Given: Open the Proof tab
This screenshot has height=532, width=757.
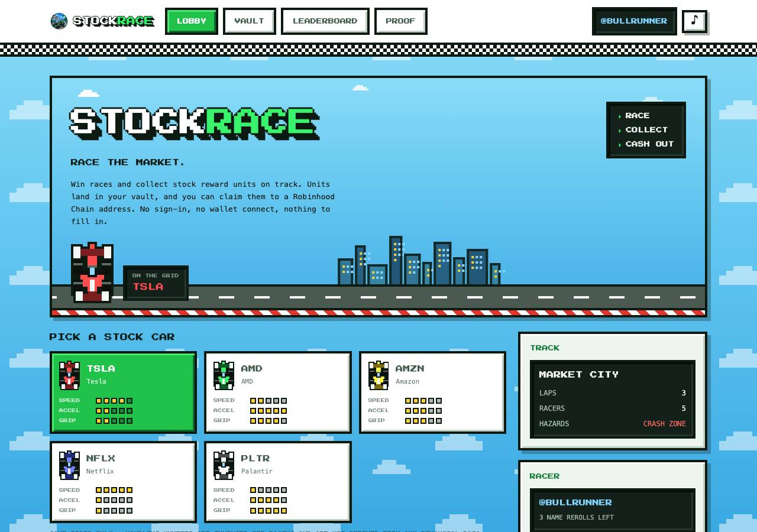Looking at the screenshot, I should (x=400, y=21).
